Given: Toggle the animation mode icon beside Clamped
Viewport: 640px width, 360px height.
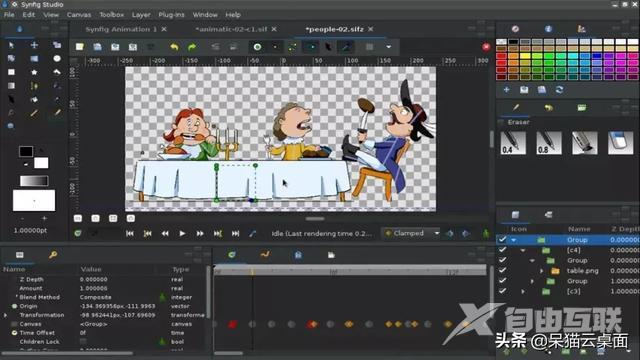Looking at the screenshot, I should pos(486,233).
